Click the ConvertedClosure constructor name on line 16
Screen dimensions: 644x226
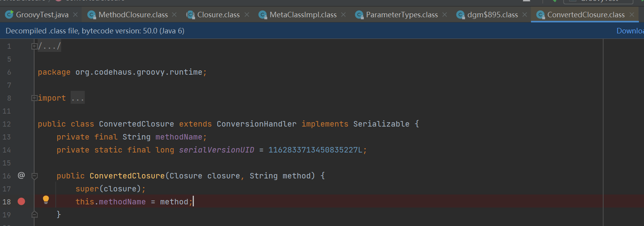point(127,176)
